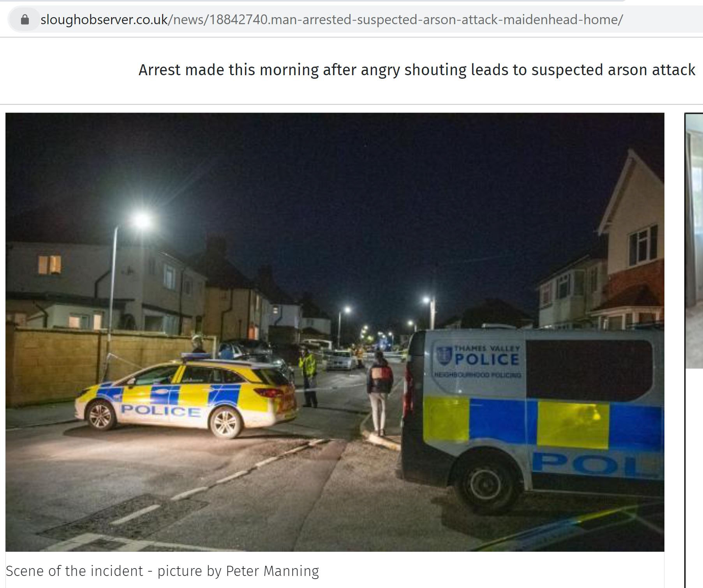This screenshot has height=588, width=703.
Task: Click the padlock site security icon
Action: tap(25, 19)
